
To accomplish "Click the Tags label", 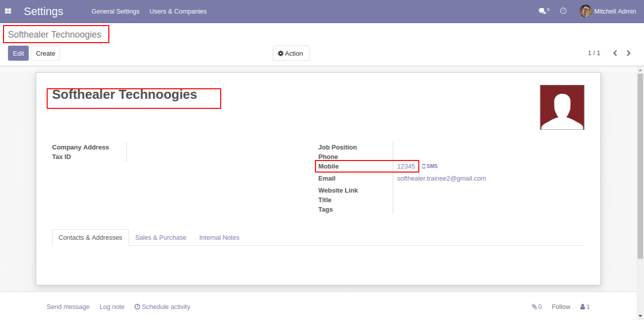I will click(326, 210).
